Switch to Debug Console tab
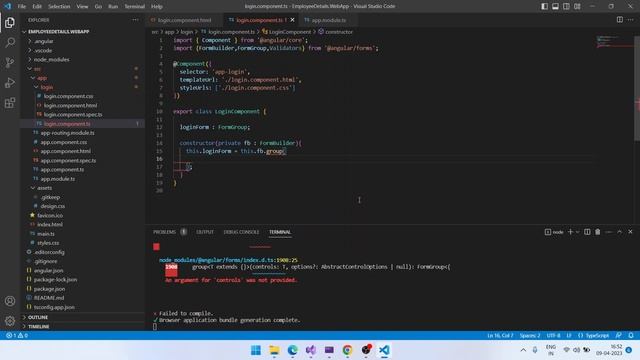 pyautogui.click(x=241, y=232)
